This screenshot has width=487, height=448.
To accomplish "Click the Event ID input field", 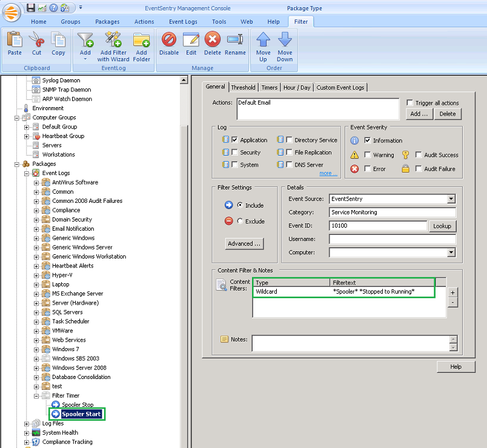I will pos(378,226).
